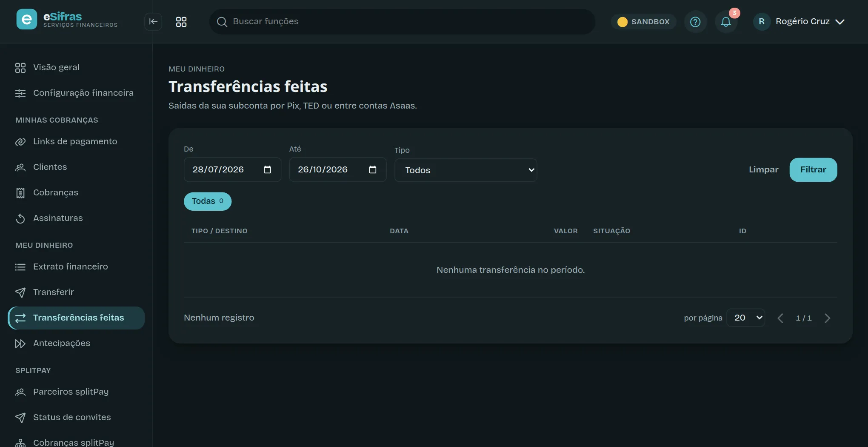
Task: Click the Limpar button
Action: coord(763,170)
